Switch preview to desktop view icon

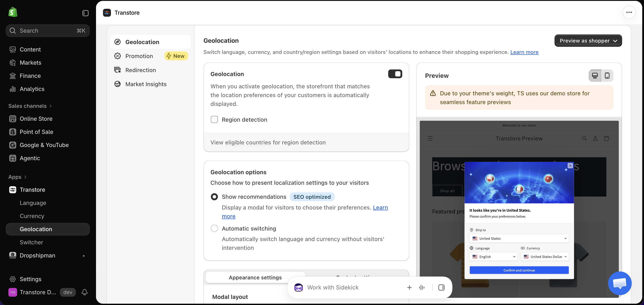pyautogui.click(x=595, y=76)
